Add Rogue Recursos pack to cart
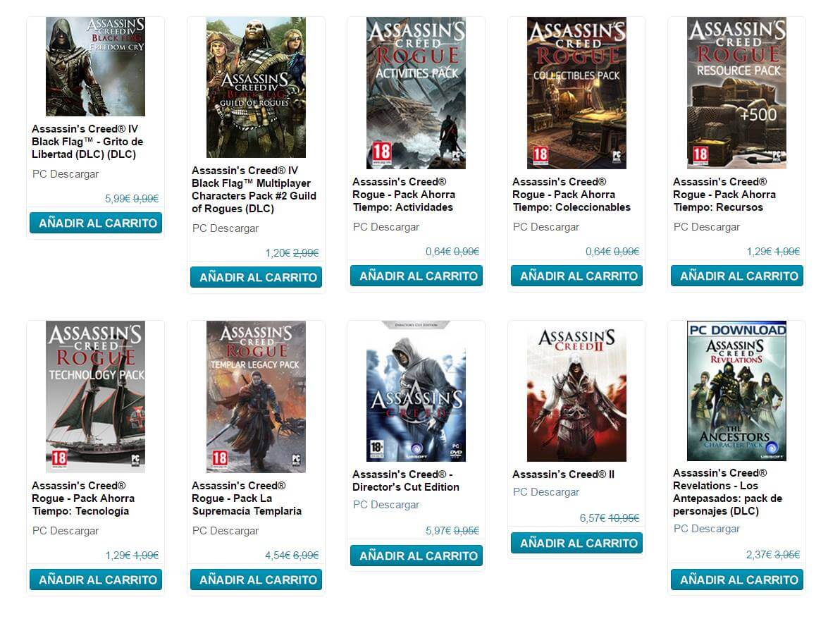 736,276
